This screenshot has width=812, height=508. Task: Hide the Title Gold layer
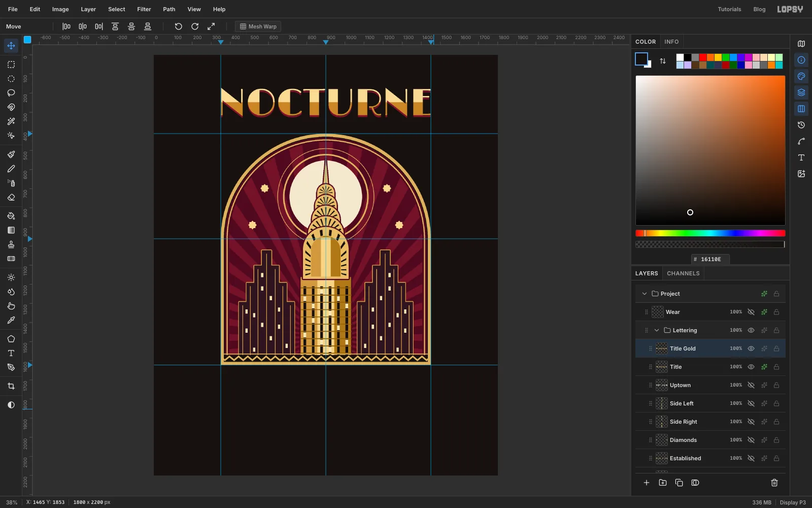click(x=751, y=348)
